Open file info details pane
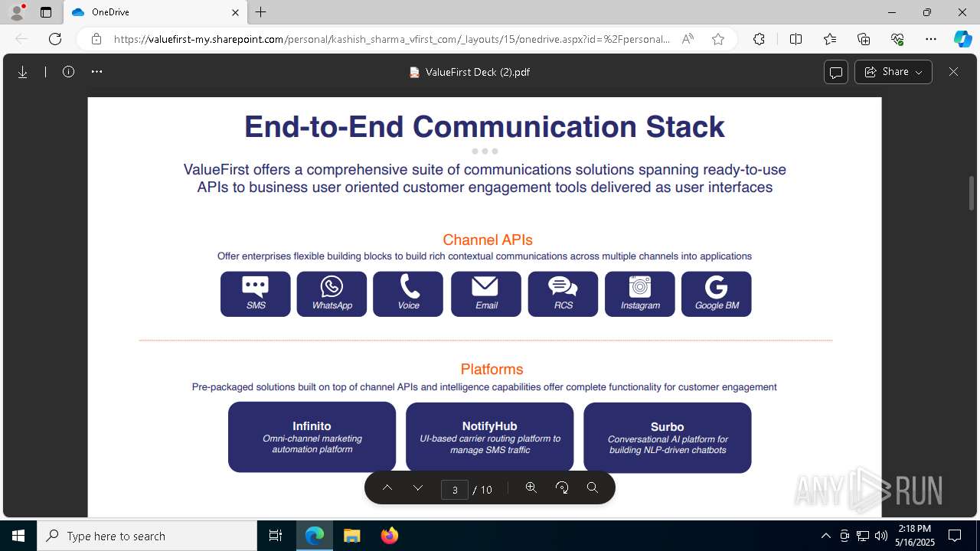Viewport: 980px width, 551px height. click(68, 72)
